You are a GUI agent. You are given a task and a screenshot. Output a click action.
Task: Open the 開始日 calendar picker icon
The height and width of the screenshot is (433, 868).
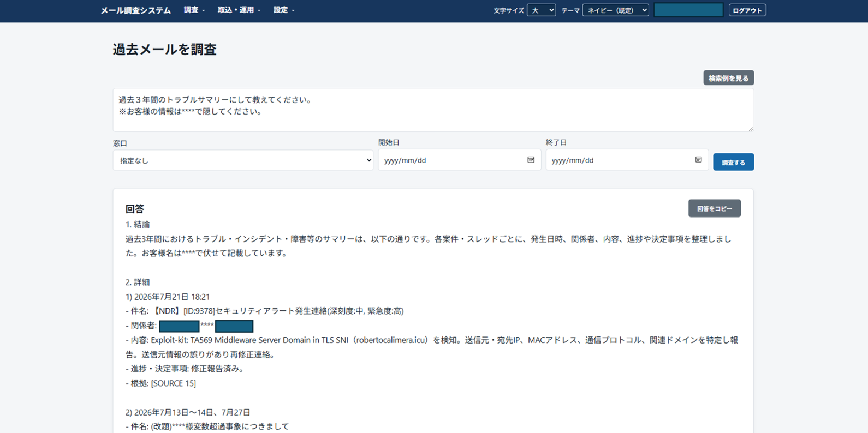coord(531,160)
